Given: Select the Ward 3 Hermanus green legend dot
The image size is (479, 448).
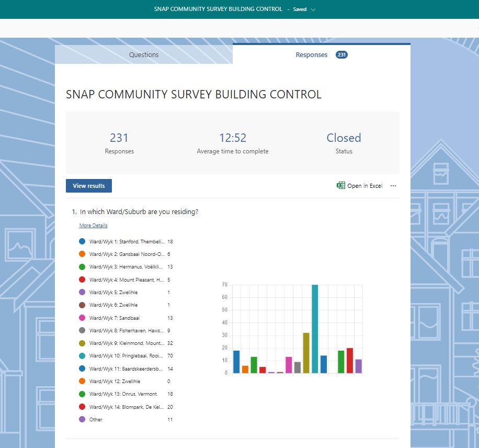Looking at the screenshot, I should pos(82,267).
